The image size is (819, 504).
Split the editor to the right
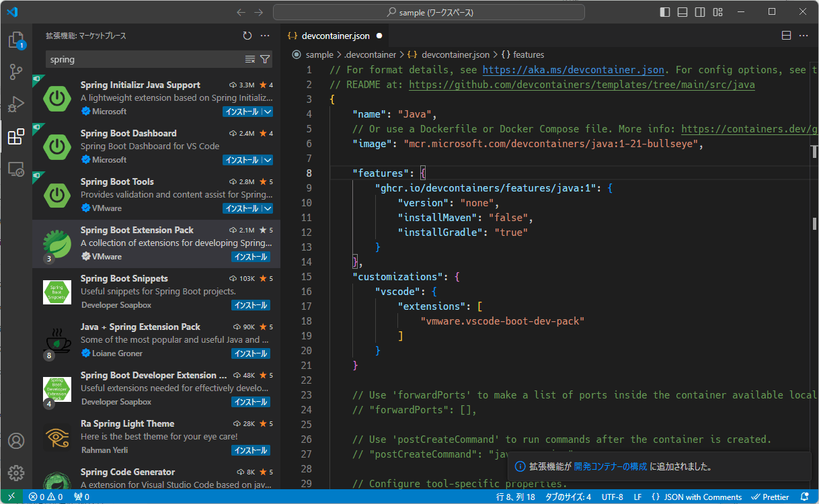pos(787,36)
